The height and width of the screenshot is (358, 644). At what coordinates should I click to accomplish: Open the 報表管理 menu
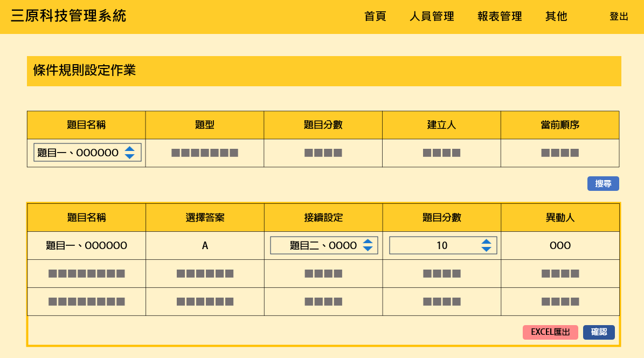[499, 16]
